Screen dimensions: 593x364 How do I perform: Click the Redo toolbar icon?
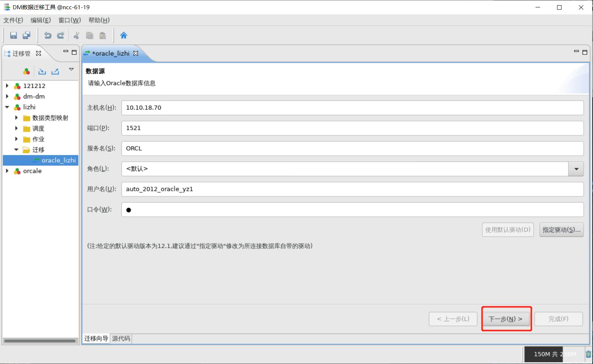(60, 36)
